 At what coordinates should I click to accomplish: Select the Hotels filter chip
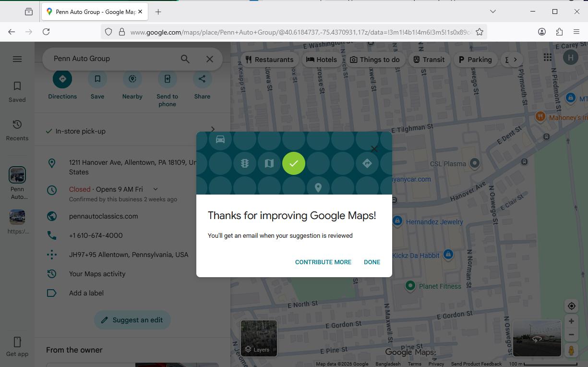[322, 60]
